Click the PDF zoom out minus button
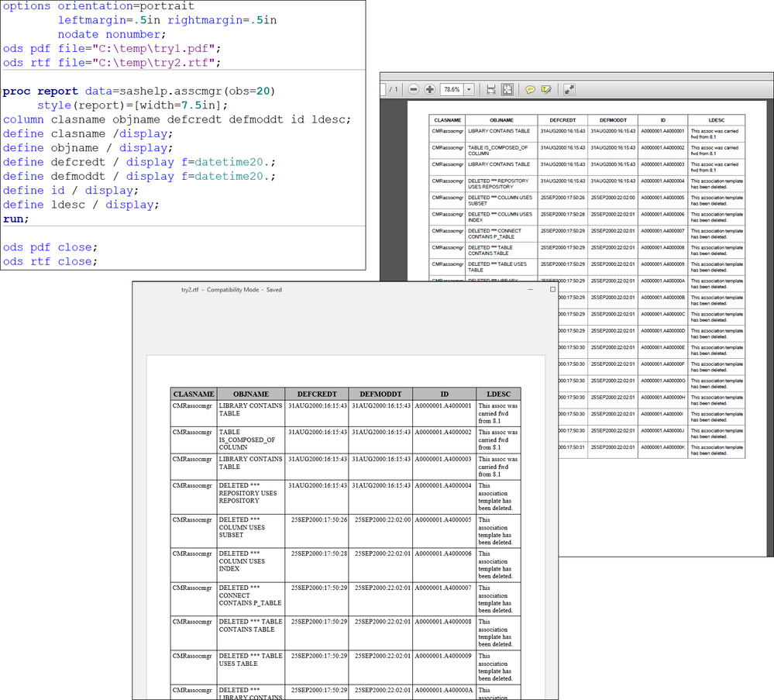This screenshot has width=774, height=700. [414, 89]
